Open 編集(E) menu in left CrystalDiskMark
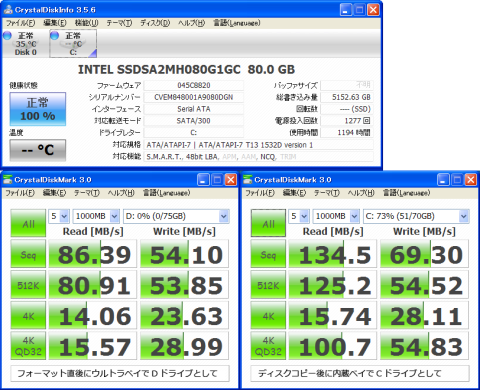This screenshot has width=480, height=390. pyautogui.click(x=54, y=193)
